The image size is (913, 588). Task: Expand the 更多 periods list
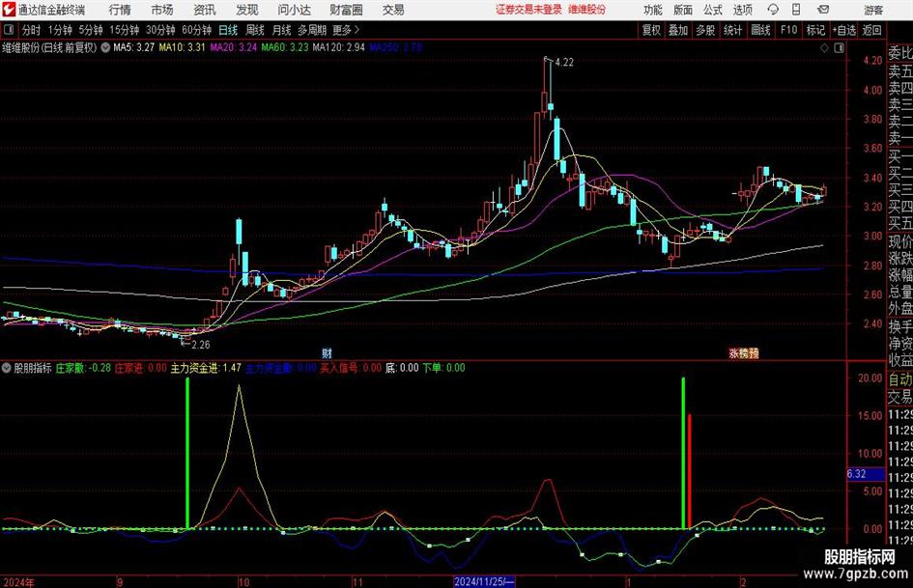tap(346, 30)
